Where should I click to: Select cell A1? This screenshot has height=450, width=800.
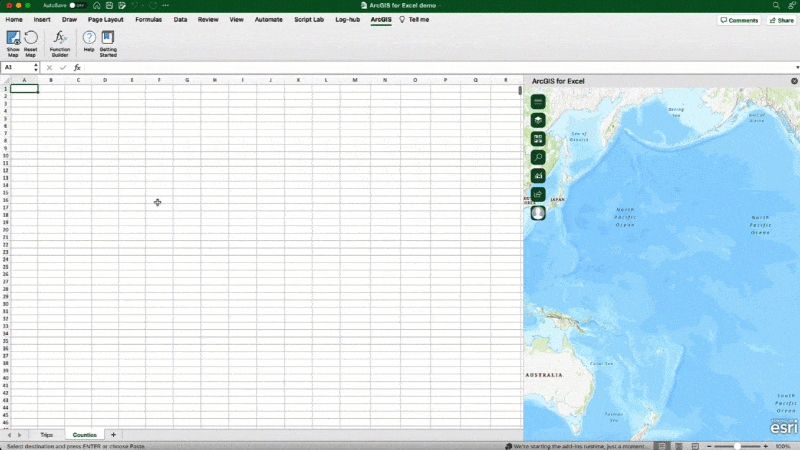(24, 89)
